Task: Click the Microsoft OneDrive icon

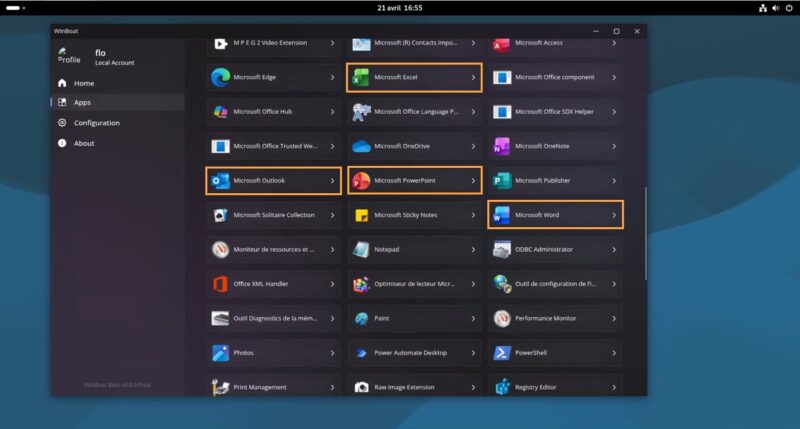Action: click(x=361, y=146)
